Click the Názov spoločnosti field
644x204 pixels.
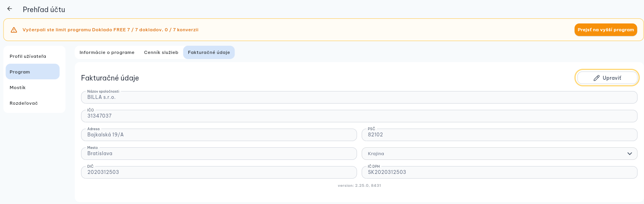coord(359,97)
